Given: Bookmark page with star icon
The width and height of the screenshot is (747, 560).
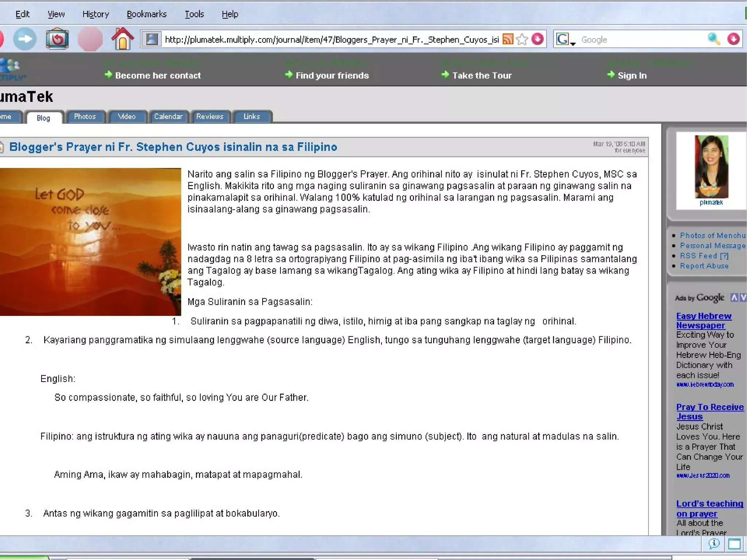Looking at the screenshot, I should 522,39.
